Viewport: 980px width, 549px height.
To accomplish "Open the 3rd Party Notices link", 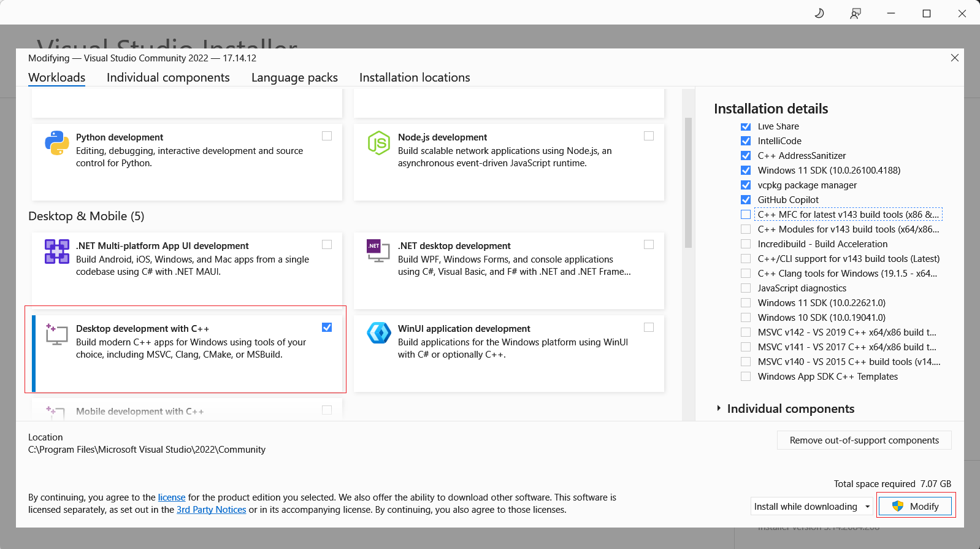I will point(212,510).
